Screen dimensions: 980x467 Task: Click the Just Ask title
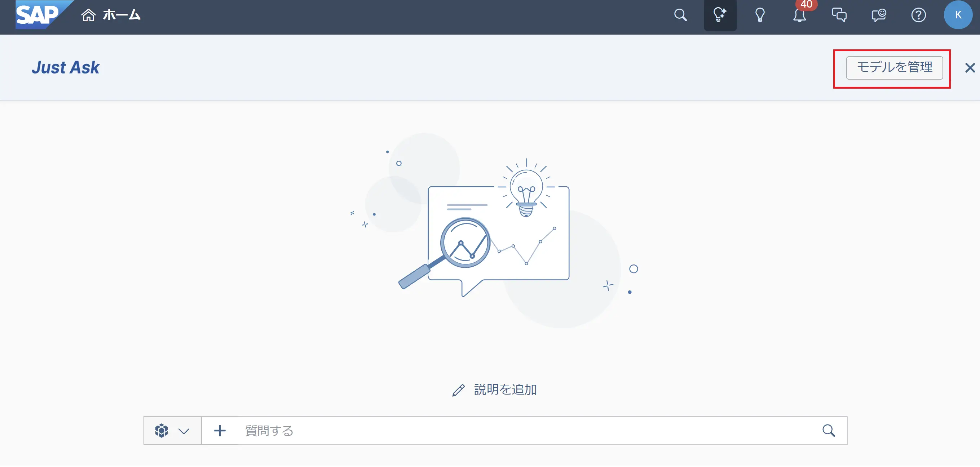pyautogui.click(x=65, y=68)
